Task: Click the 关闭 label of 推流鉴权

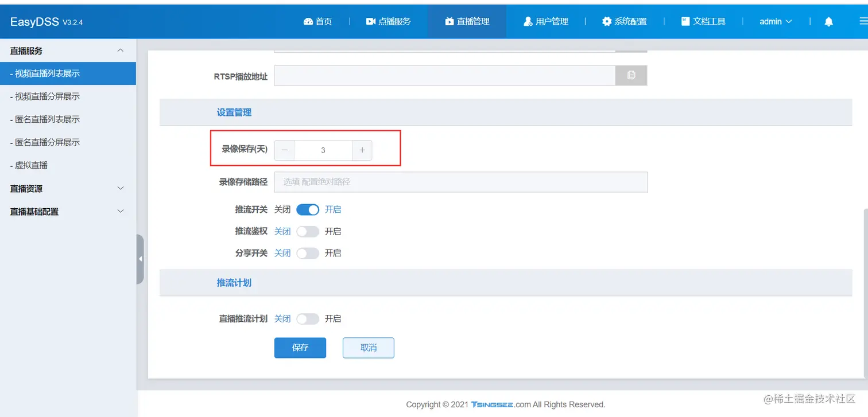Action: pyautogui.click(x=282, y=232)
